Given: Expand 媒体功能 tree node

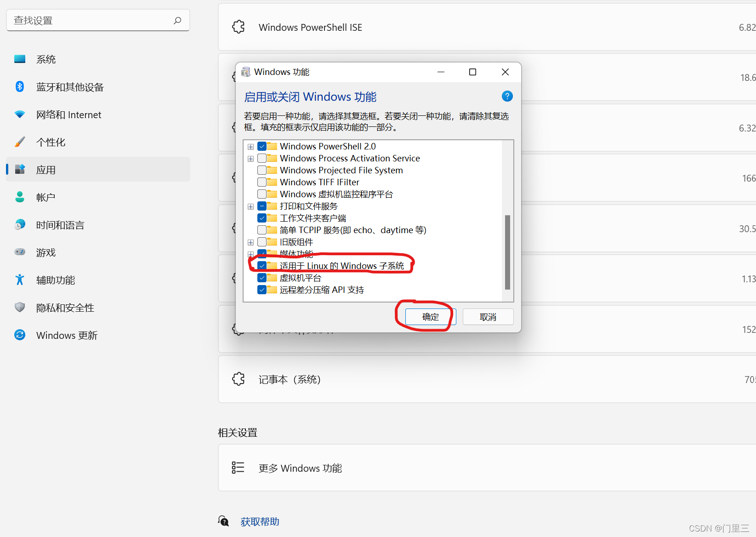Looking at the screenshot, I should (x=250, y=254).
